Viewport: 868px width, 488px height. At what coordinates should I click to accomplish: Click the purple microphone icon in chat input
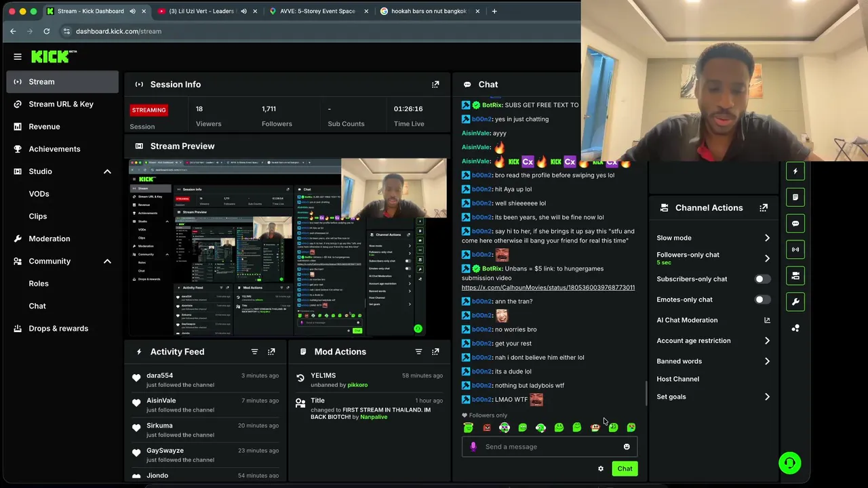pyautogui.click(x=473, y=447)
